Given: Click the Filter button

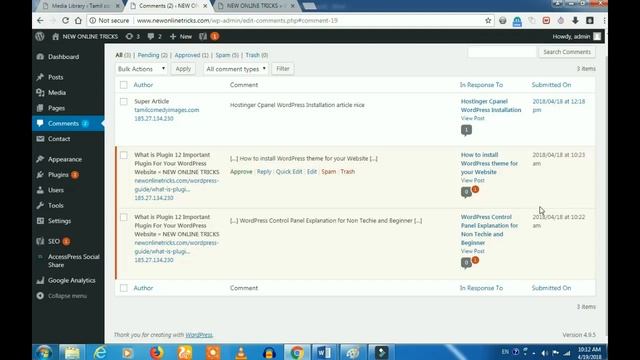Looking at the screenshot, I should coord(283,69).
